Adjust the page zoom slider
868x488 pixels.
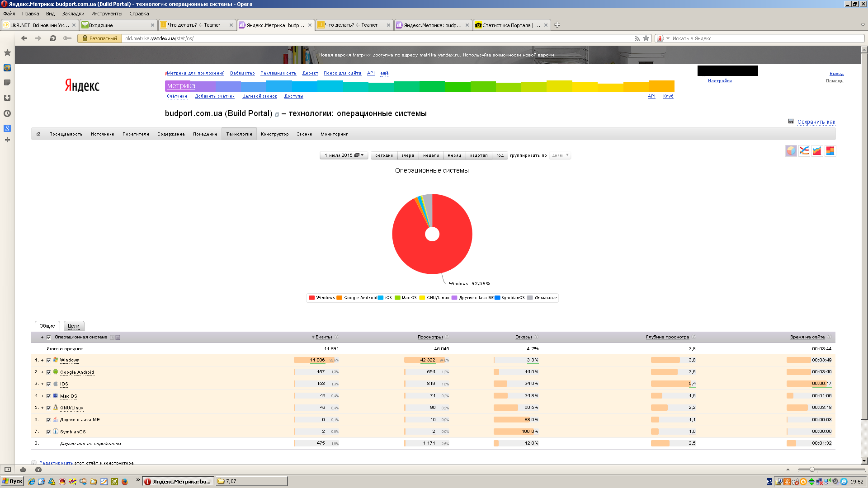point(812,469)
